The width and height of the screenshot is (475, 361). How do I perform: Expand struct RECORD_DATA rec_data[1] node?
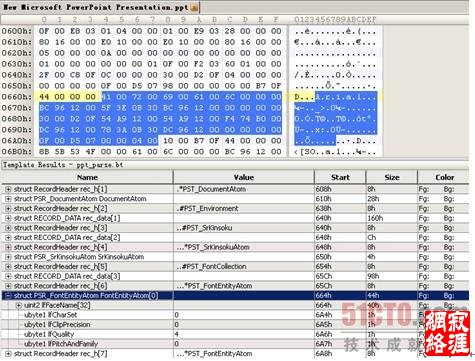click(x=8, y=218)
